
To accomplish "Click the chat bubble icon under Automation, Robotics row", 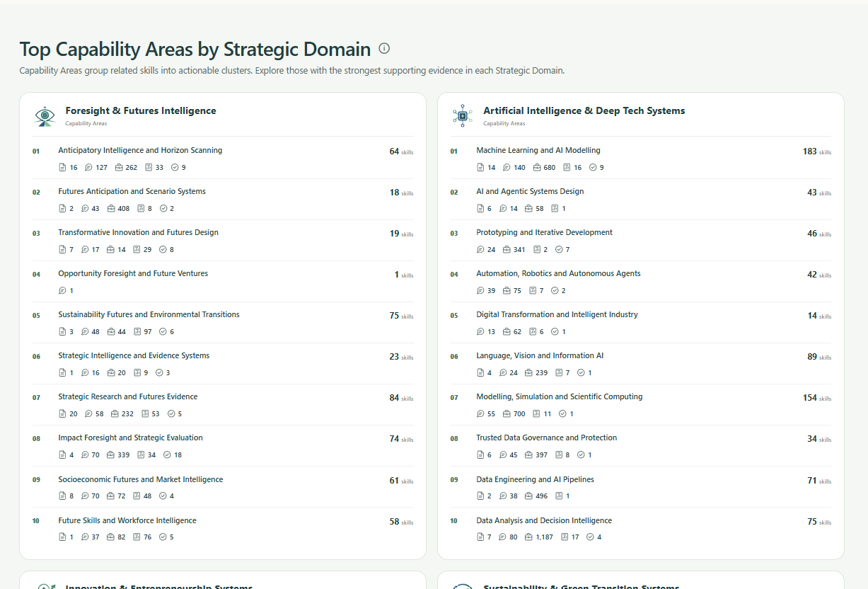I will pos(480,291).
